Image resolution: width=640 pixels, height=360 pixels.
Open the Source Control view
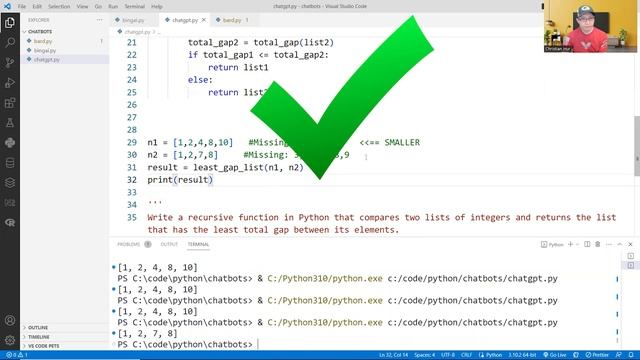point(10,62)
